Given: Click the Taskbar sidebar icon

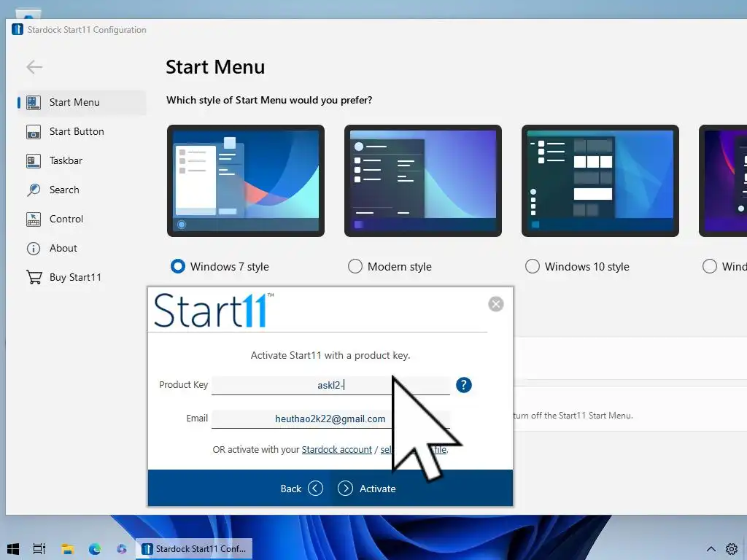Looking at the screenshot, I should tap(34, 161).
